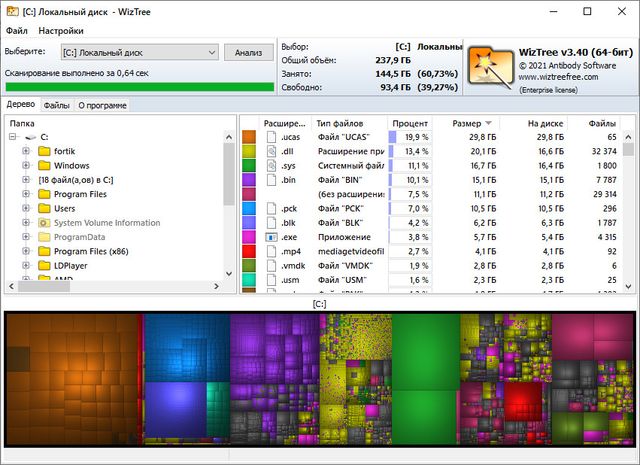Click the Windows folder icon in tree
The width and height of the screenshot is (640, 465).
click(44, 165)
